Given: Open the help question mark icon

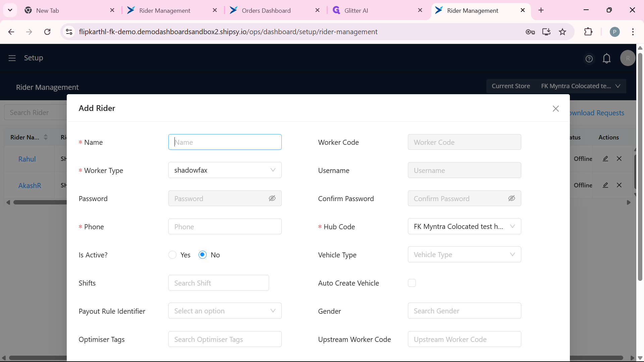Looking at the screenshot, I should coord(589,59).
